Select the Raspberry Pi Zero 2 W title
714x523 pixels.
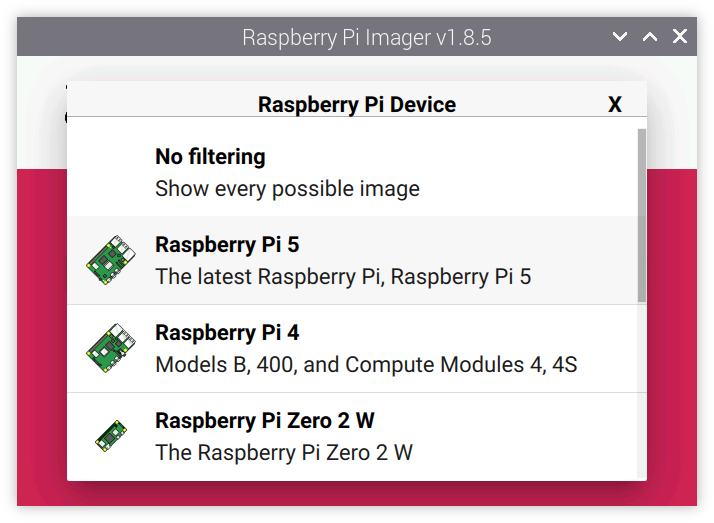265,421
